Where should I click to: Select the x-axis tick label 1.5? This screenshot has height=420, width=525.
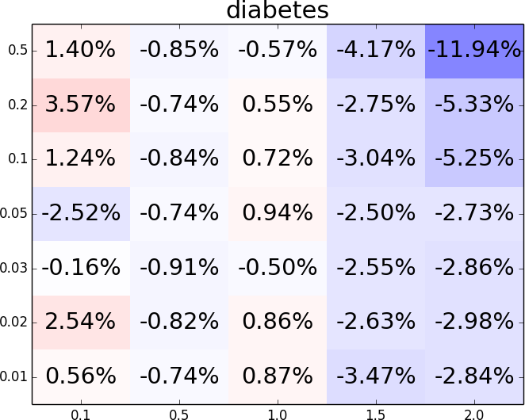pos(376,414)
